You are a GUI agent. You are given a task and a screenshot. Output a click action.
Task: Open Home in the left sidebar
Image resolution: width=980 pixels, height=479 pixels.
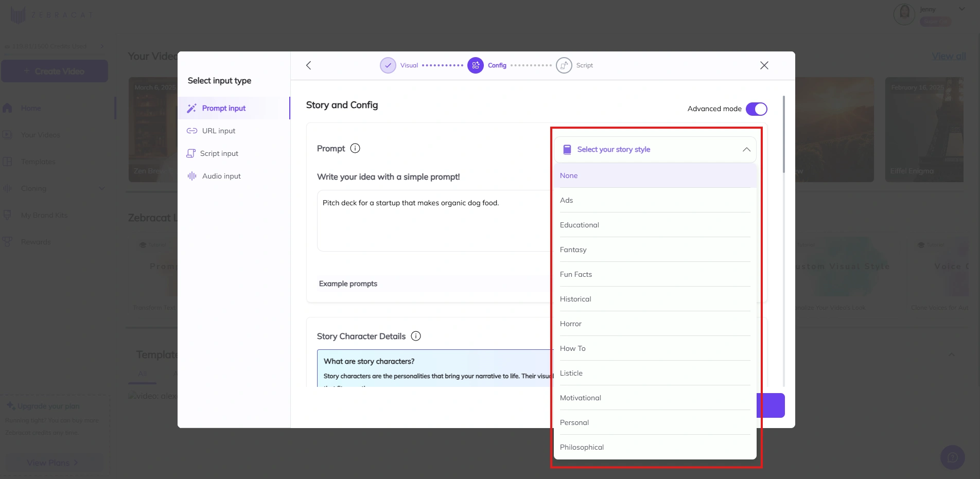31,108
